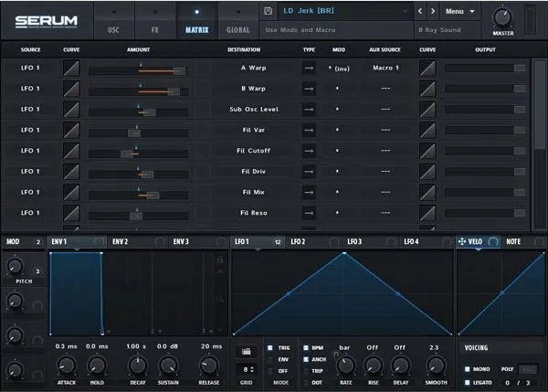This screenshot has width=548, height=392.
Task: Click the MOD wheel source label
Action: coord(13,241)
